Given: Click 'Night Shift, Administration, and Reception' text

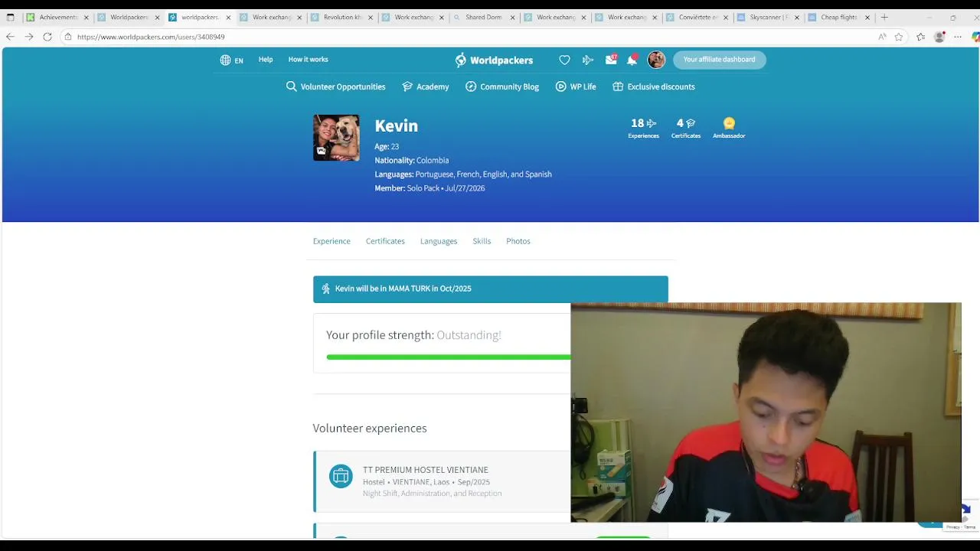Looking at the screenshot, I should coord(433,494).
